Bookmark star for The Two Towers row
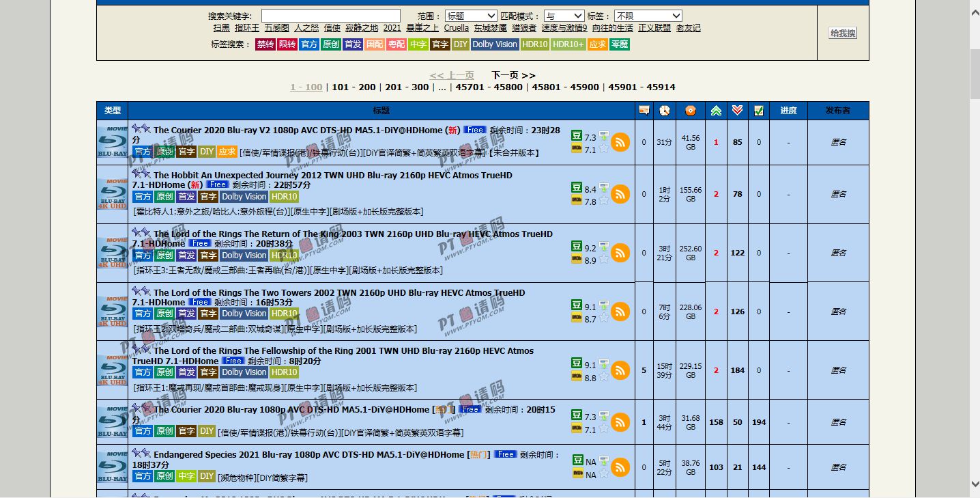The height and width of the screenshot is (498, 980). [603, 318]
